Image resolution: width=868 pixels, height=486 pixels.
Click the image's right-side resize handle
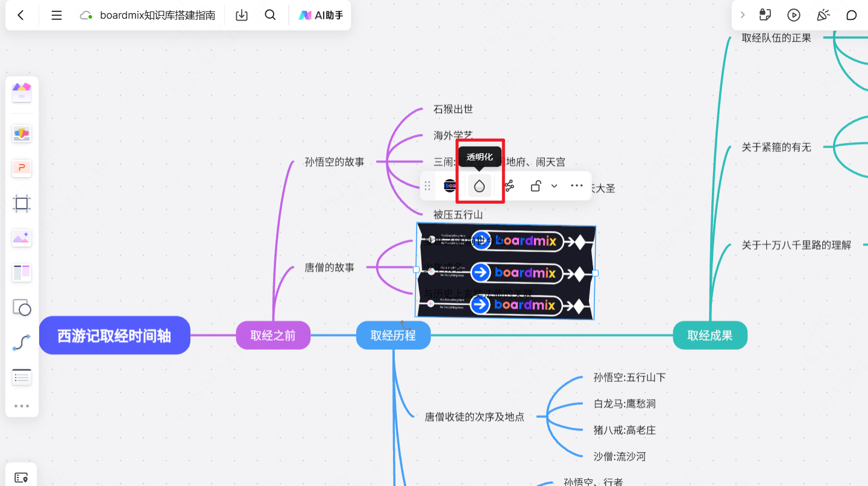point(596,273)
